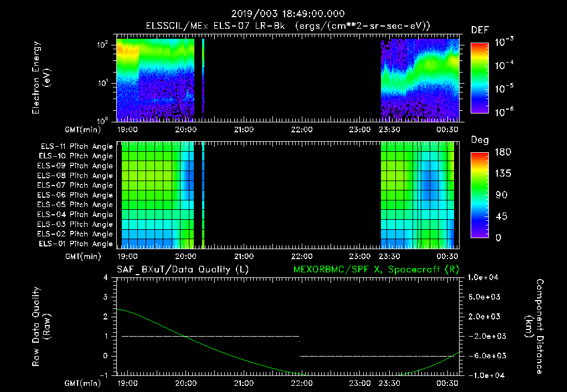The image size is (567, 392).
Task: Click the 180 tick on the Deg color bar
Action: 503,152
